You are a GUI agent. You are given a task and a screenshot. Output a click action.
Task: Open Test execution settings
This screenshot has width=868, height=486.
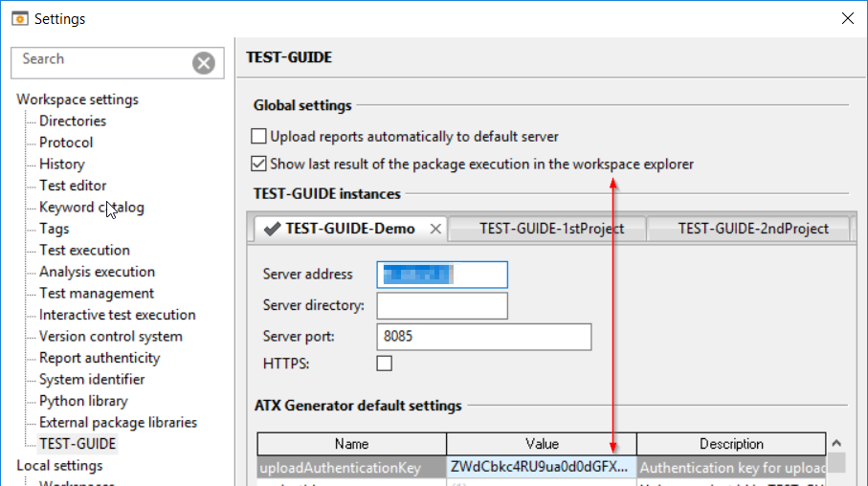(x=84, y=251)
